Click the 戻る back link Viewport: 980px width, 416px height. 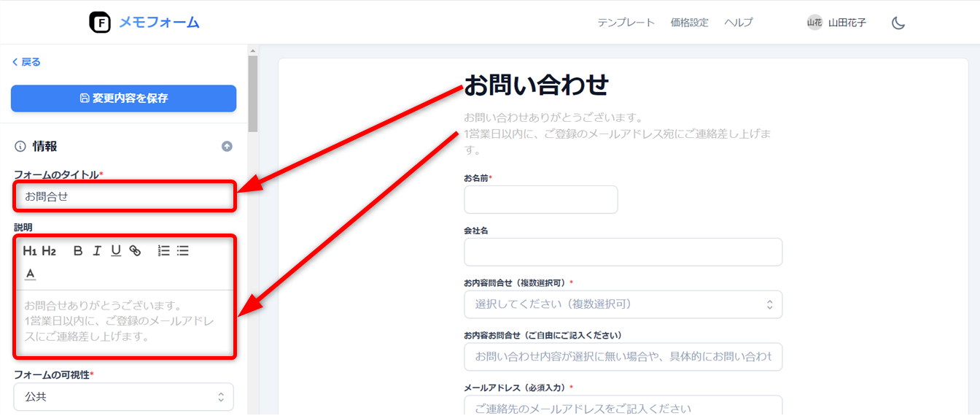pyautogui.click(x=26, y=62)
